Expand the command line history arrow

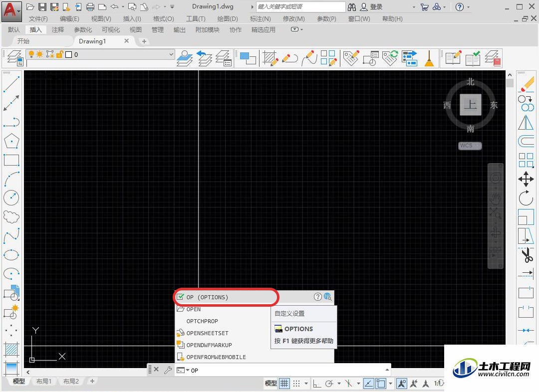click(x=387, y=370)
